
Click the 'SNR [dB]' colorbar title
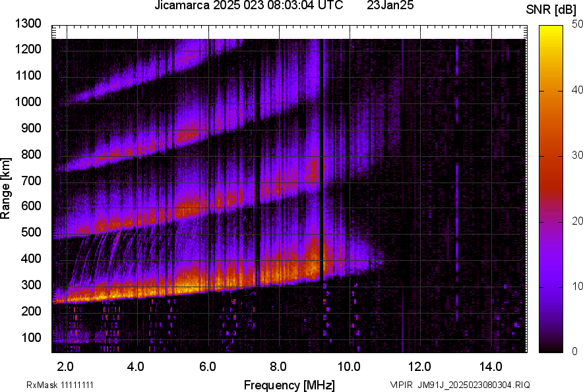point(552,9)
